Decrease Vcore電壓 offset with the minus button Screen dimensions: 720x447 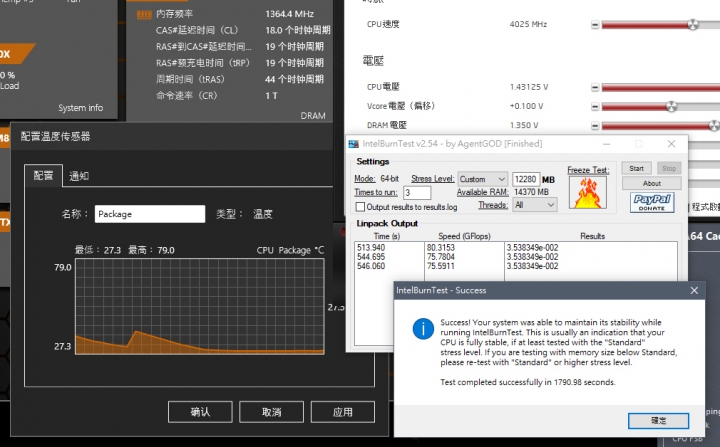(x=595, y=107)
